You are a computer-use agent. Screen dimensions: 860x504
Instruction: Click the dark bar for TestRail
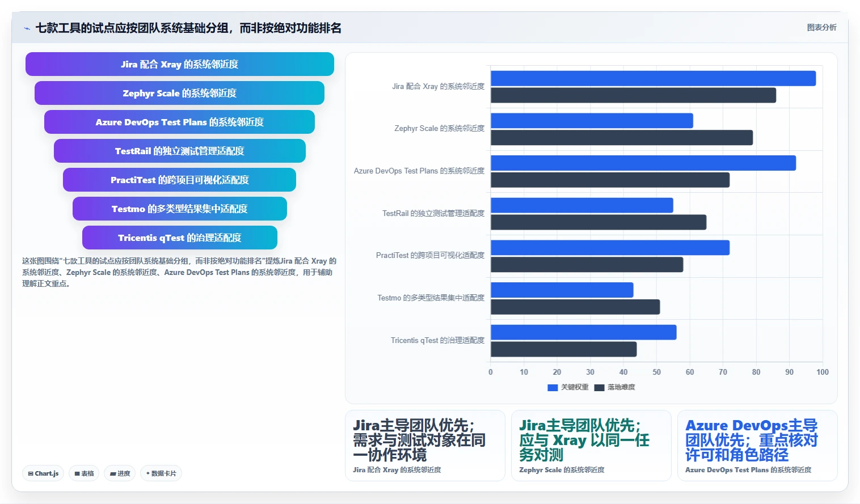598,222
